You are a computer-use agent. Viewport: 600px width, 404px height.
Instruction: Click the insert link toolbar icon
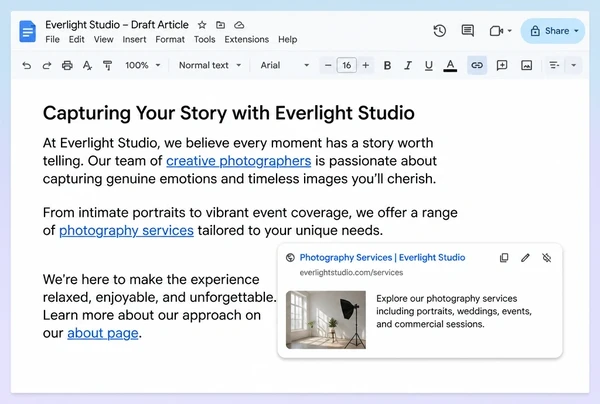[477, 65]
